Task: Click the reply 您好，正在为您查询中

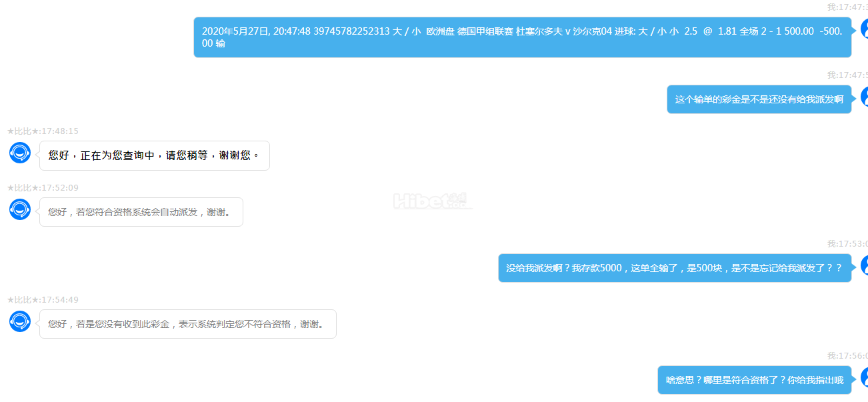Action: coord(155,155)
